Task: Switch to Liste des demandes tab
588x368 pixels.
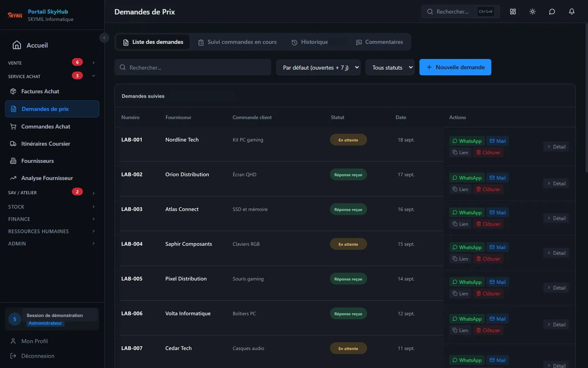Action: [x=153, y=42]
